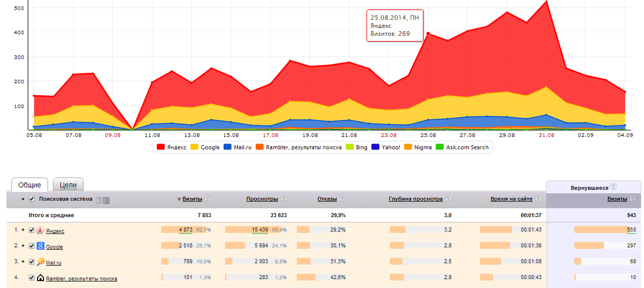Viewport: 644px width, 288px height.
Task: Open help icon next to Отказы column
Action: [x=342, y=199]
